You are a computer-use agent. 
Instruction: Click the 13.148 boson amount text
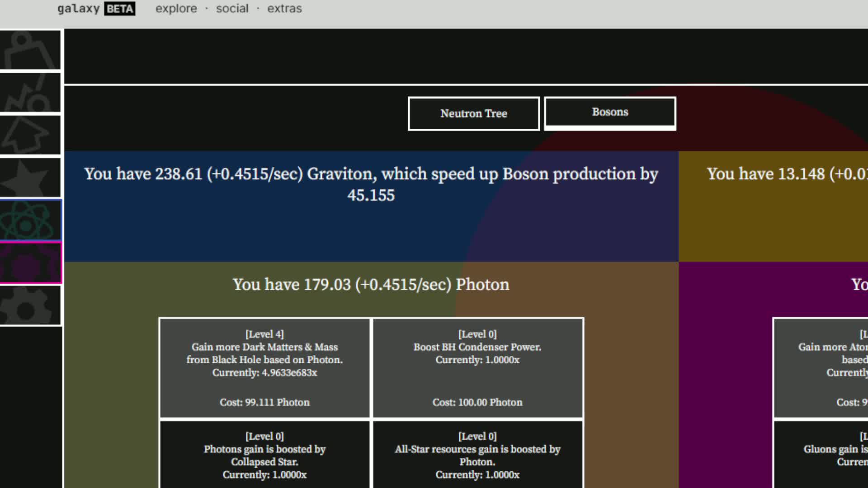(x=787, y=174)
